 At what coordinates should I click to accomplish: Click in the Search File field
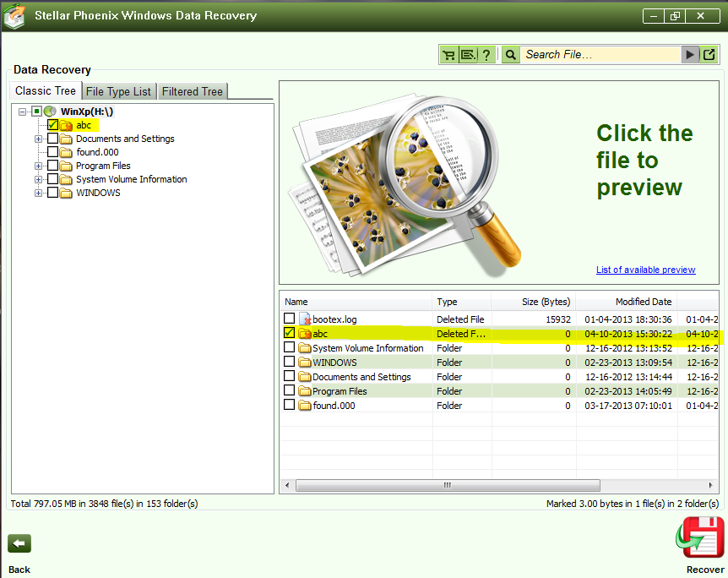pos(600,55)
